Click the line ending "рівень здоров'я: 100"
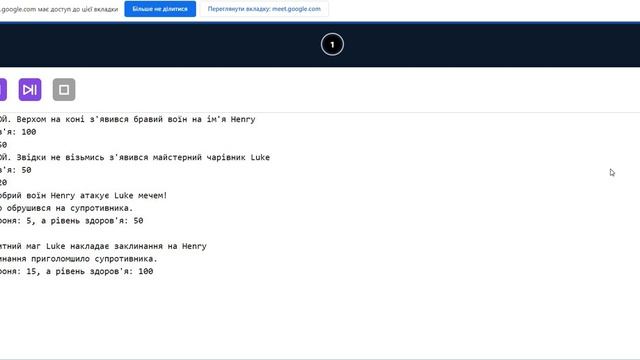The image size is (640, 360). point(77,271)
